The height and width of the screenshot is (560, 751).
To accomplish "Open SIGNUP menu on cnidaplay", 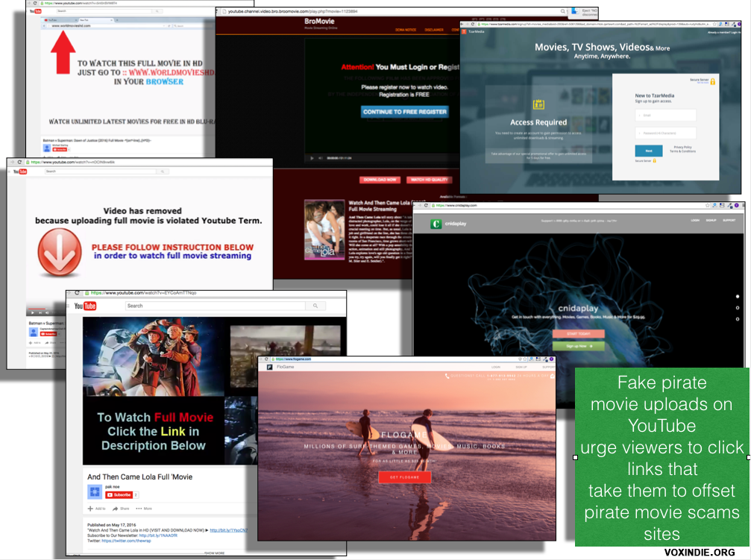I will [x=711, y=221].
